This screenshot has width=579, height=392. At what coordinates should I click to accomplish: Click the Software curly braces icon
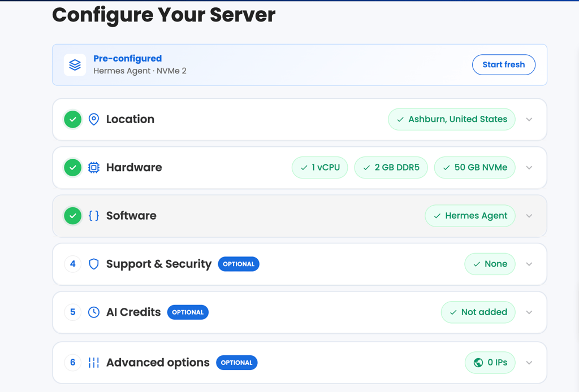pos(94,216)
